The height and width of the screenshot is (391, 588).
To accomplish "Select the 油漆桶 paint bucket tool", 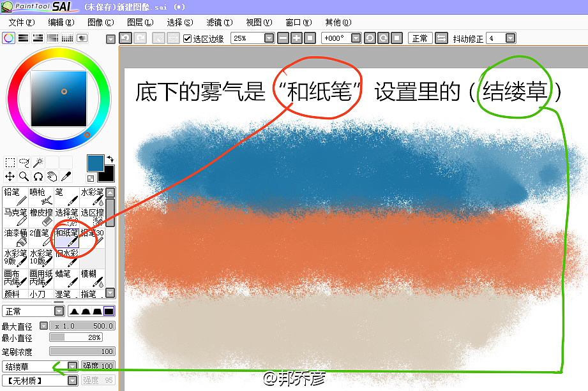I will 15,237.
